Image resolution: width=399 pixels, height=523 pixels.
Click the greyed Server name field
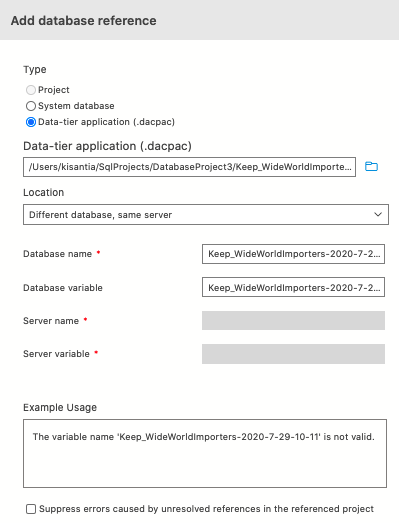click(293, 321)
